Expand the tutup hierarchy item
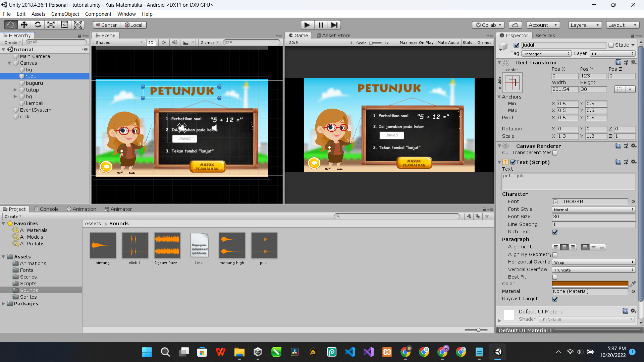Viewport: 644px width, 362px height. pyautogui.click(x=15, y=90)
